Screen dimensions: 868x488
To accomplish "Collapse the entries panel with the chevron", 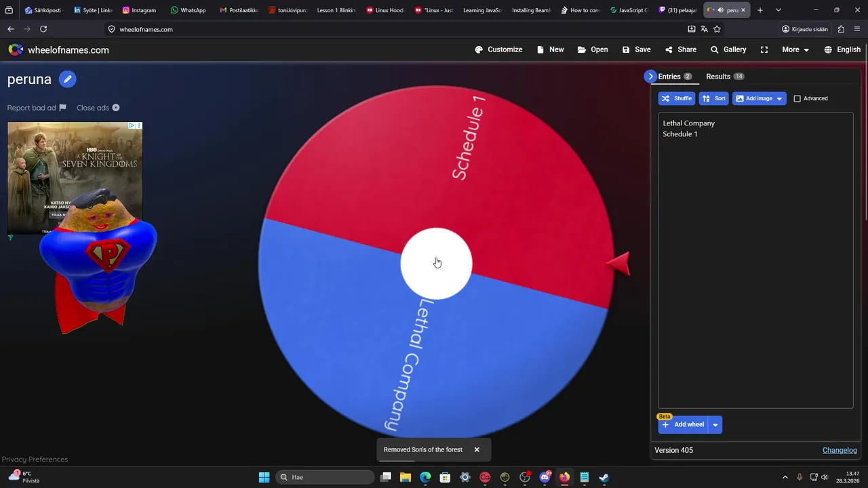I will 650,77.
